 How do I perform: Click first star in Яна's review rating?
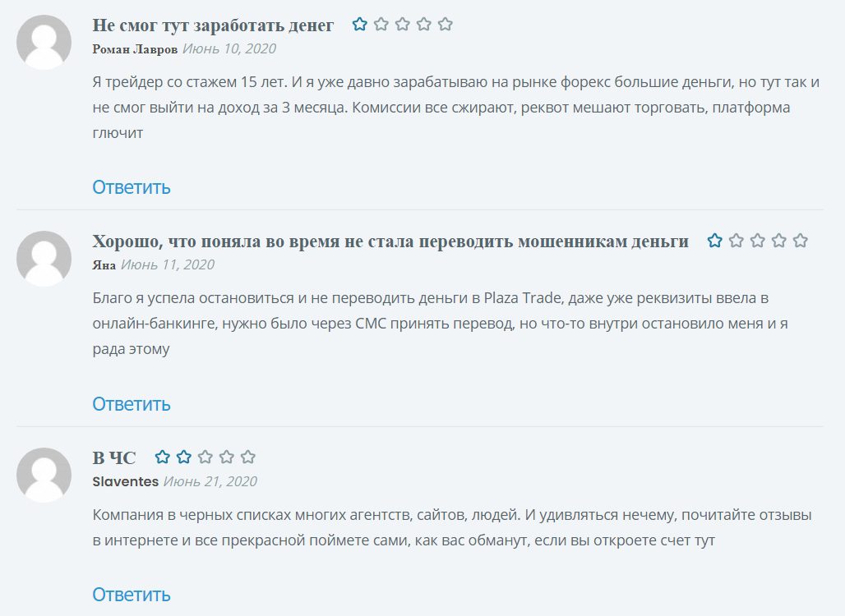[715, 241]
